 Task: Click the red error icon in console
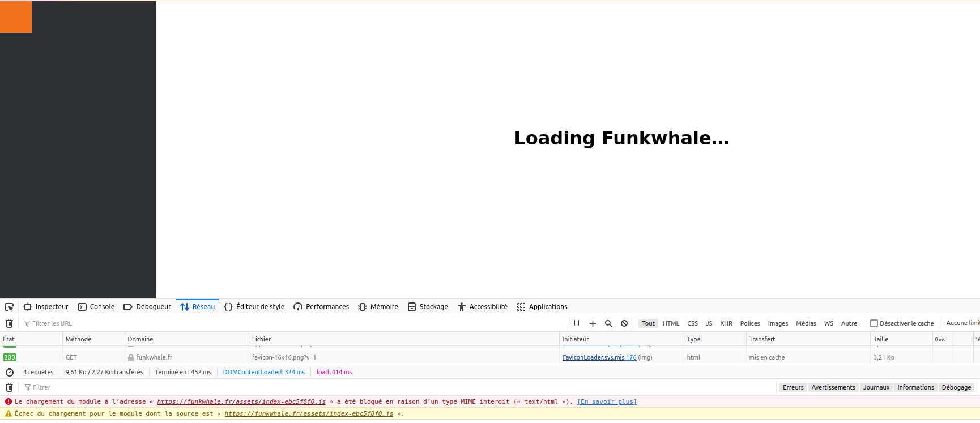[x=8, y=401]
